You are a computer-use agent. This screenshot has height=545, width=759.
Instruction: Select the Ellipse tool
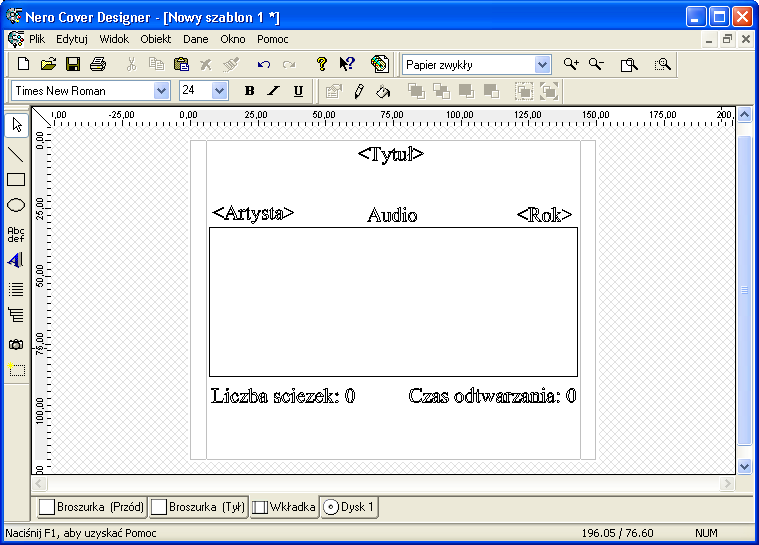(x=16, y=205)
